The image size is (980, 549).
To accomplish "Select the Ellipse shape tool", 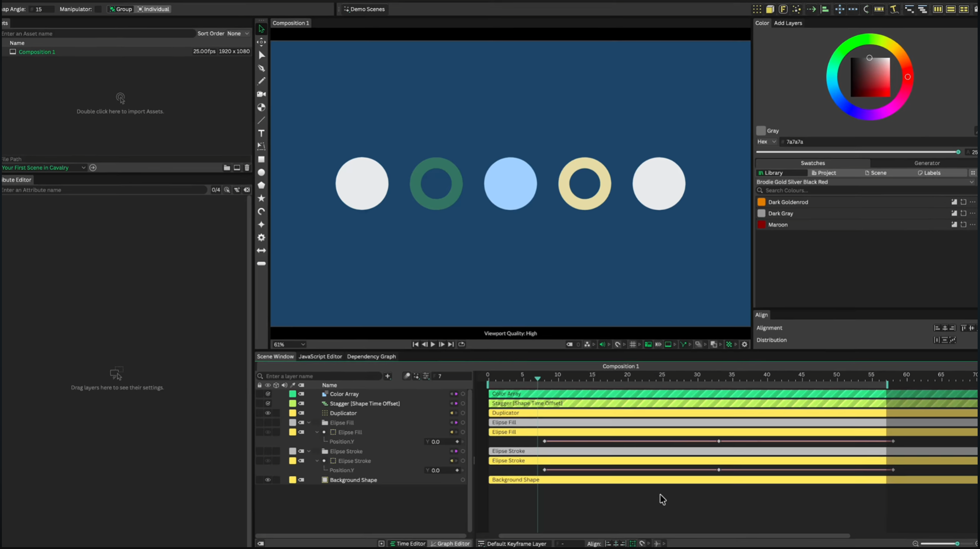I will [x=261, y=172].
